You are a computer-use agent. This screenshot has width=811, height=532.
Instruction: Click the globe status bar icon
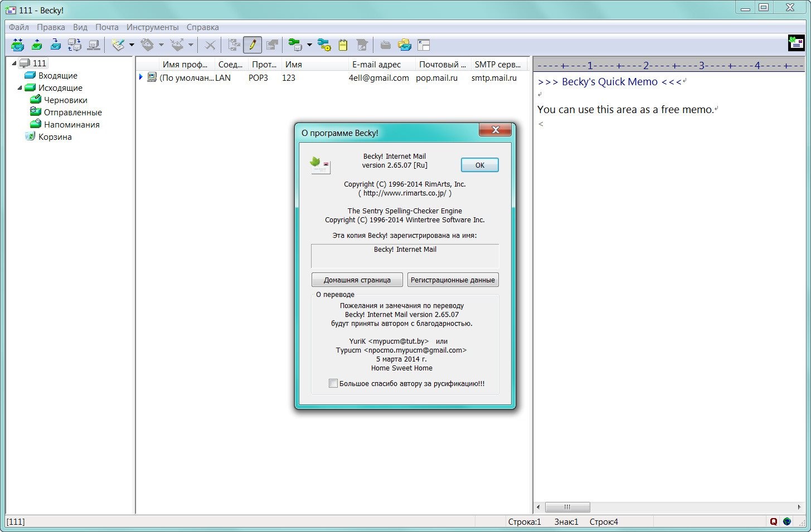(786, 521)
